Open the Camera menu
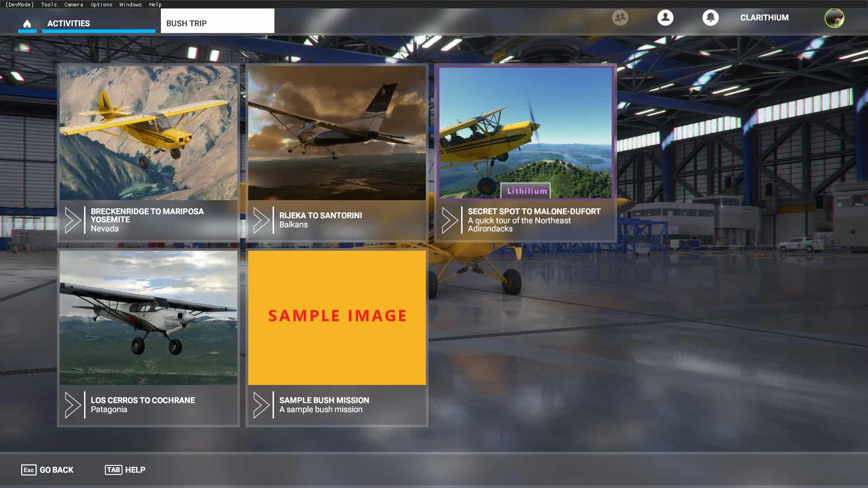The width and height of the screenshot is (868, 488). click(73, 5)
